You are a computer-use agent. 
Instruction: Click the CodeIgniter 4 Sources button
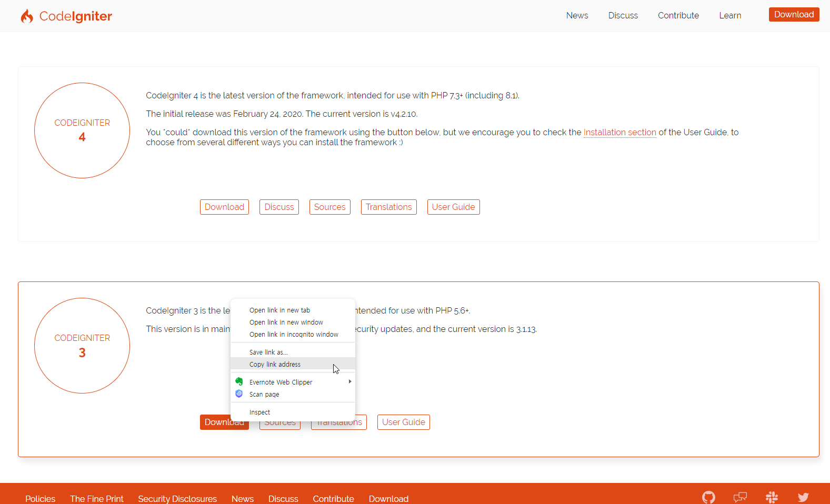click(329, 207)
